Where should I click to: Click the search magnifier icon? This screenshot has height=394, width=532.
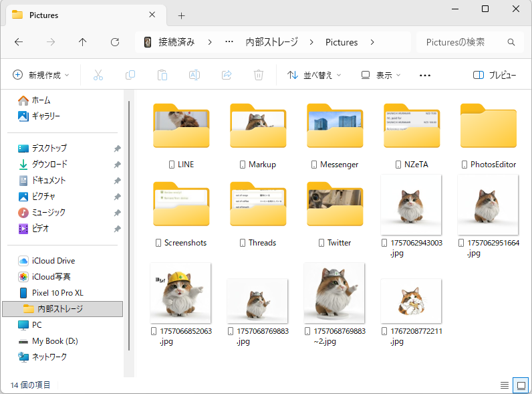(511, 42)
